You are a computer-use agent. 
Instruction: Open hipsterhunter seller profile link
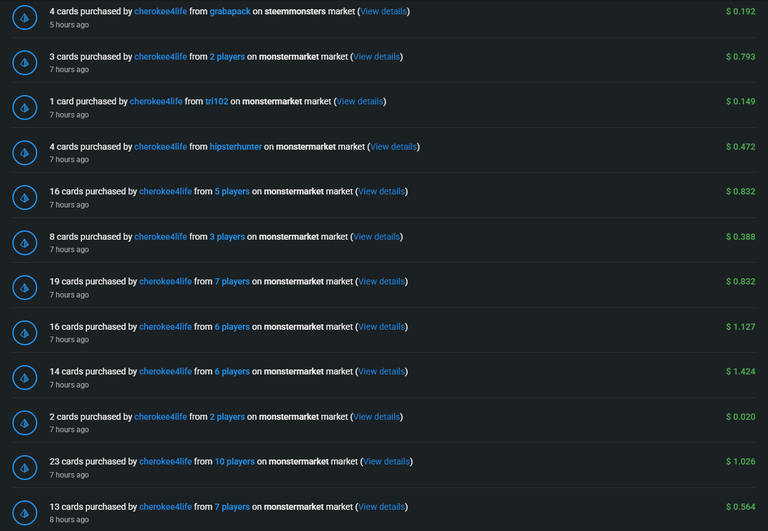[x=236, y=146]
